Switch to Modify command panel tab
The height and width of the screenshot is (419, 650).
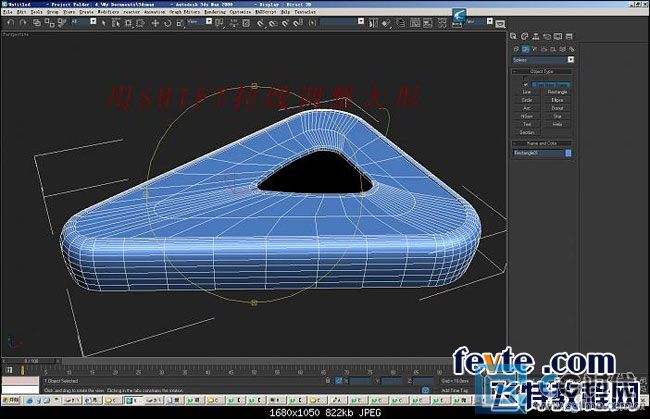pos(524,36)
